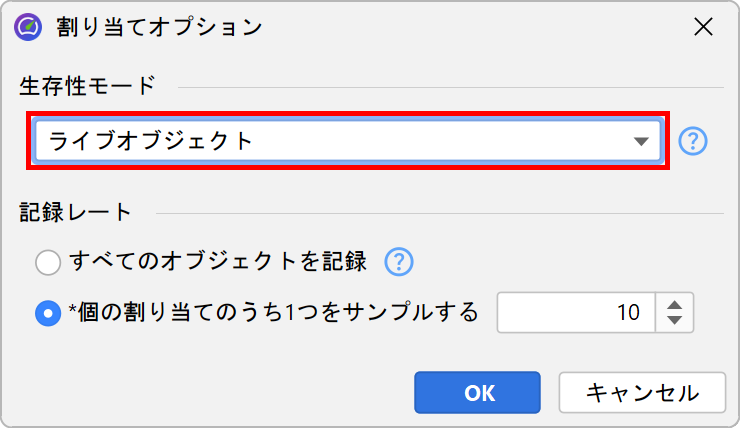The height and width of the screenshot is (428, 740).
Task: Click the すべてのオブジェクトを記録 label text
Action: [x=218, y=262]
